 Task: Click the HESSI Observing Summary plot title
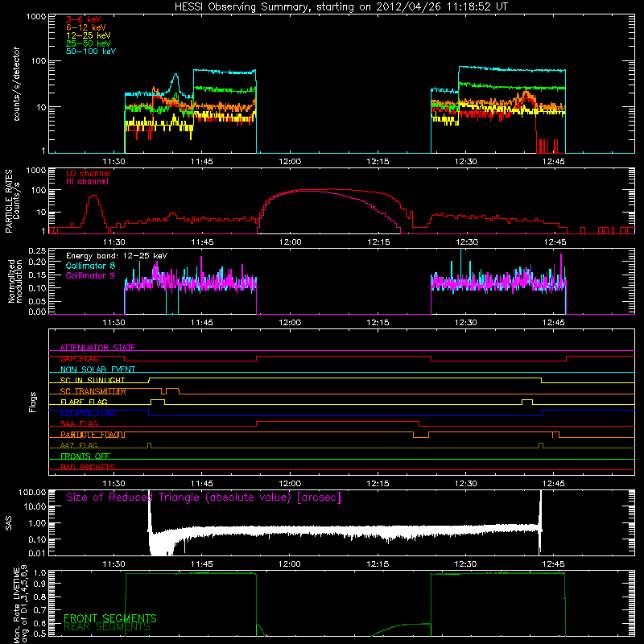click(x=341, y=7)
